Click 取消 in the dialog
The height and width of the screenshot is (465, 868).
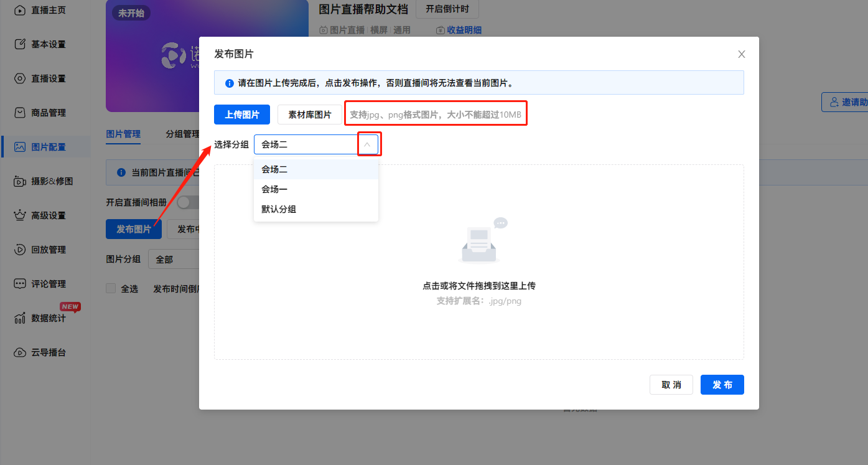coord(671,385)
